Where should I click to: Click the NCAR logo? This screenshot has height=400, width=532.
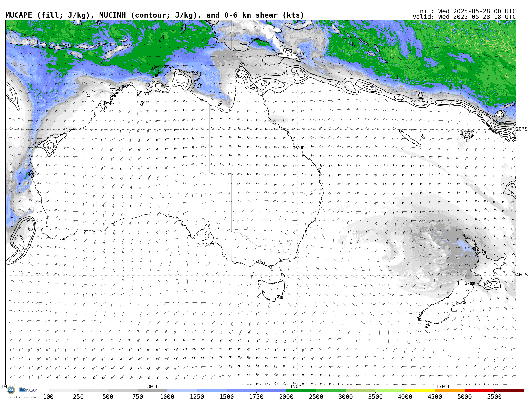(x=28, y=390)
